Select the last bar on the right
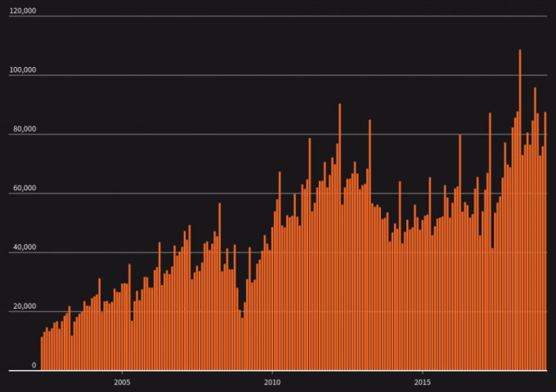This screenshot has height=392, width=556. (545, 242)
